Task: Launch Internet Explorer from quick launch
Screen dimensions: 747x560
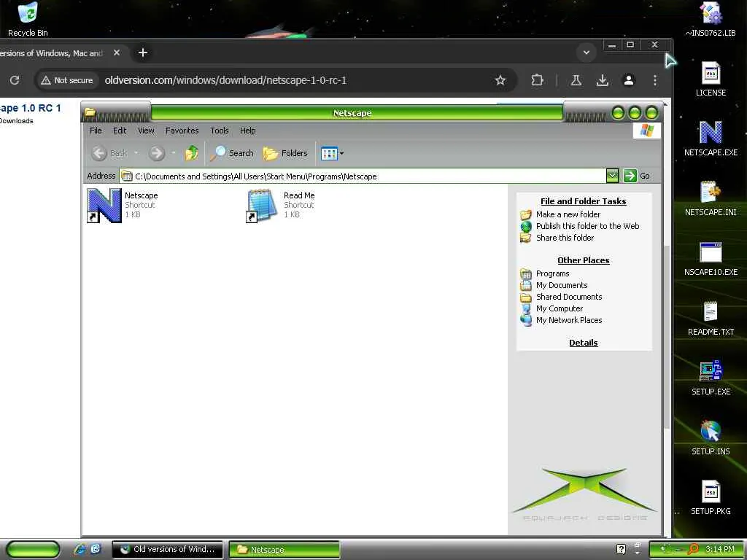Action: tap(80, 549)
